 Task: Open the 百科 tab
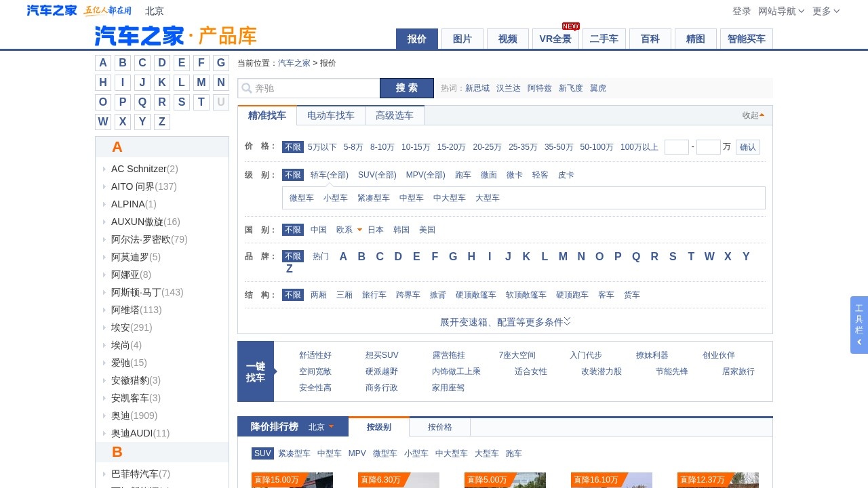pos(650,39)
